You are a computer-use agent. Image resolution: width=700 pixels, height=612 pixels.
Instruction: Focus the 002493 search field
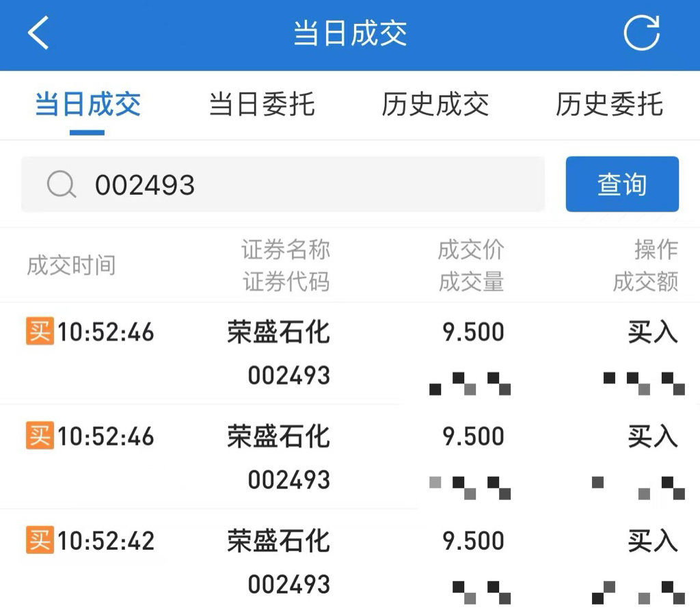point(283,184)
